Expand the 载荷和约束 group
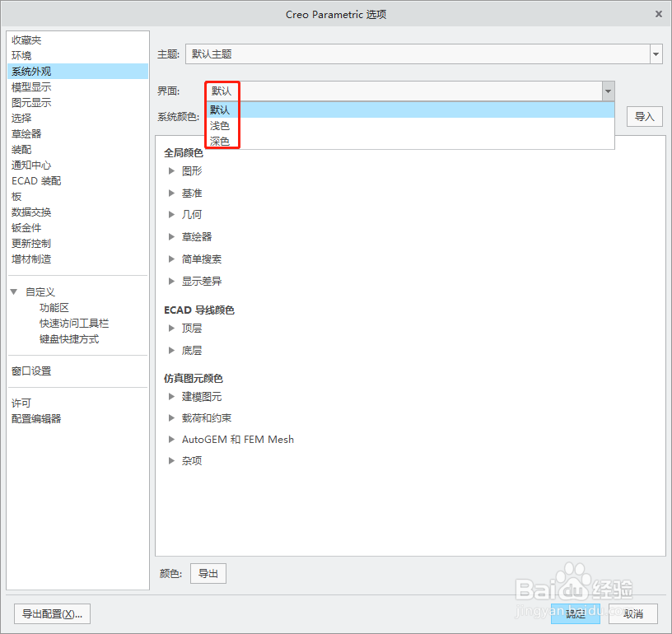The width and height of the screenshot is (672, 634). click(171, 418)
